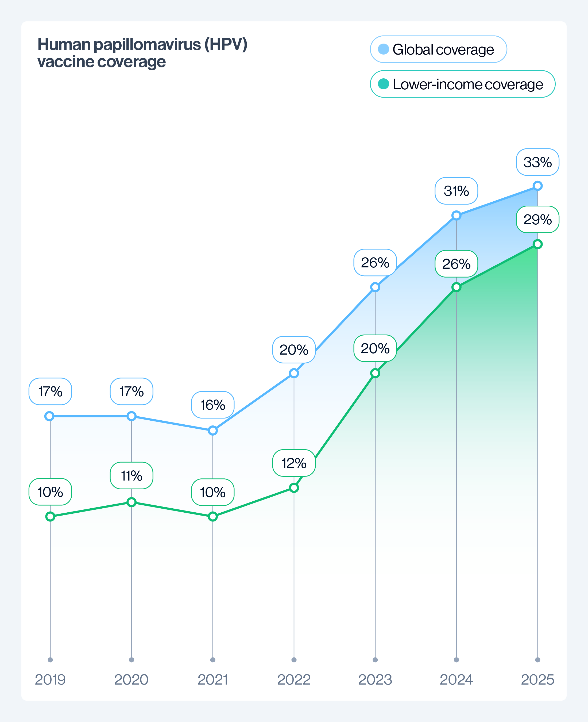
Task: Select the 16% global label for 2021
Action: pos(212,405)
